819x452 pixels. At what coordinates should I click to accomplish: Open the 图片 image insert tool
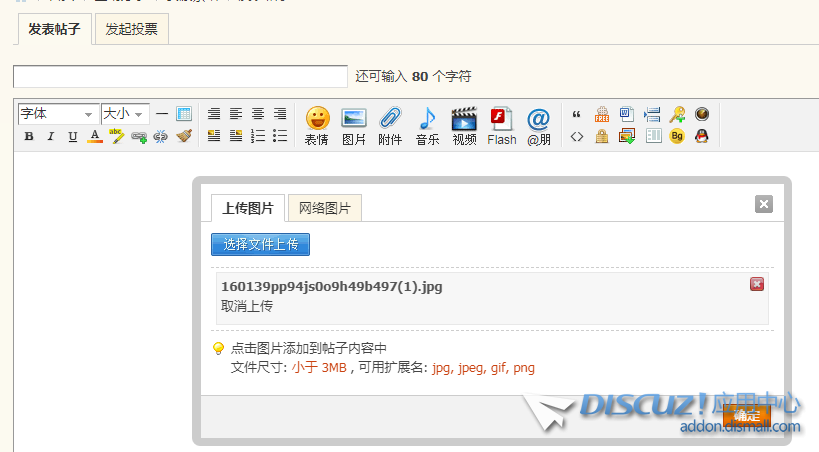coord(354,126)
